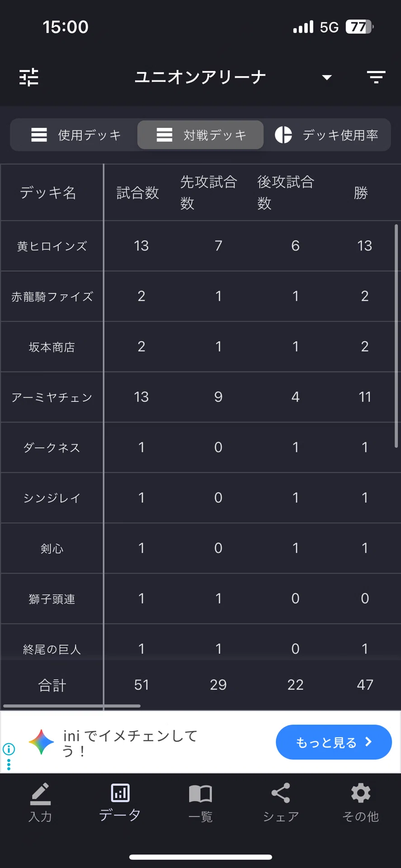The width and height of the screenshot is (401, 868).
Task: Expand the ユニオンアリーナ dropdown arrow
Action: click(x=327, y=77)
